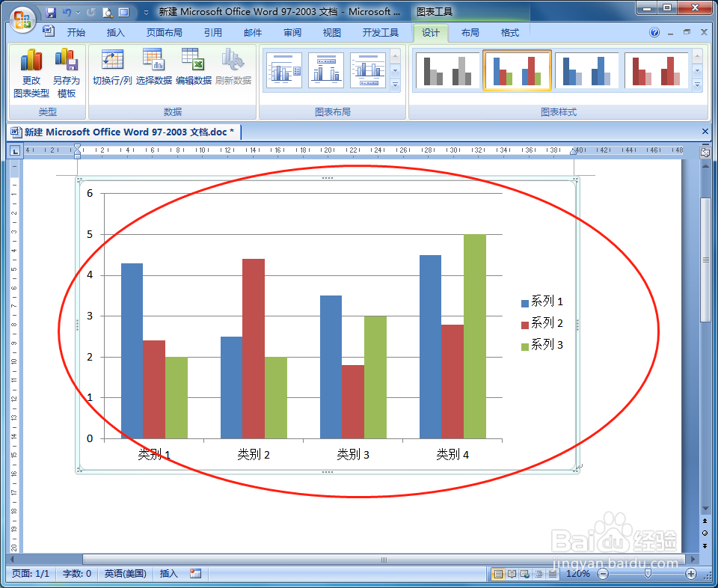Show previous row of chart styles
The width and height of the screenshot is (718, 588).
click(697, 56)
